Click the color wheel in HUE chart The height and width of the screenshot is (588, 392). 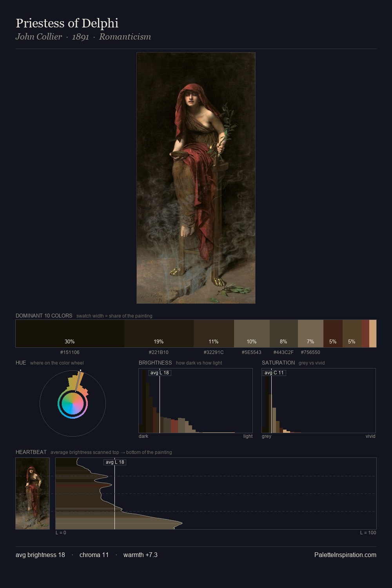point(73,403)
